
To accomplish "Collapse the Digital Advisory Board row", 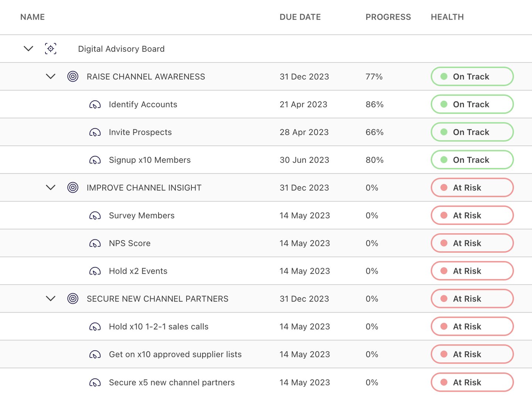I will (x=28, y=48).
